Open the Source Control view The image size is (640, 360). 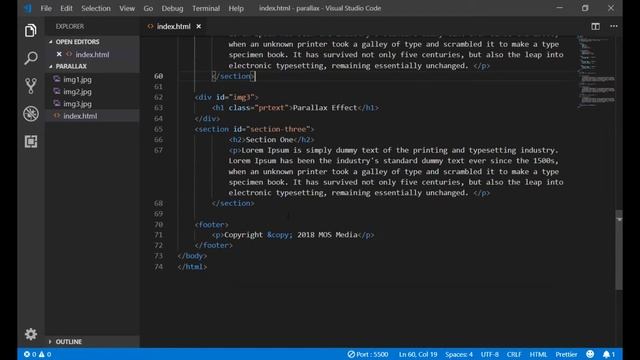coord(31,86)
